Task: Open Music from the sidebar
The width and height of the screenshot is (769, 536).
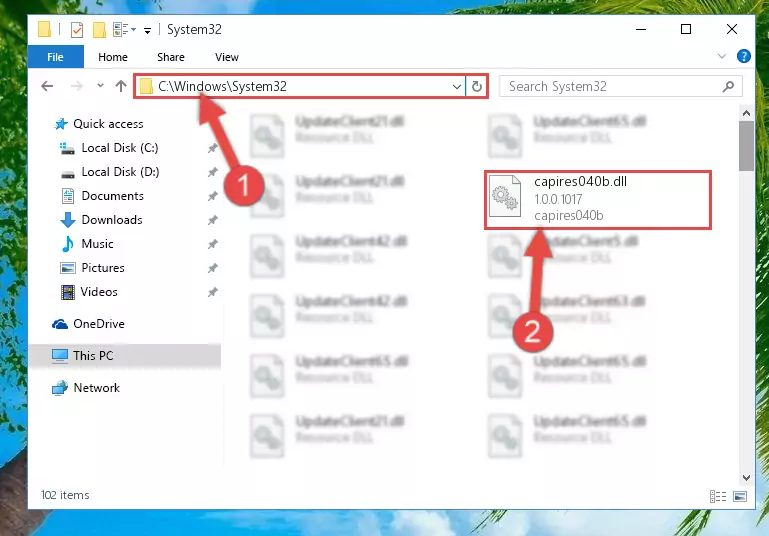Action: coord(97,244)
